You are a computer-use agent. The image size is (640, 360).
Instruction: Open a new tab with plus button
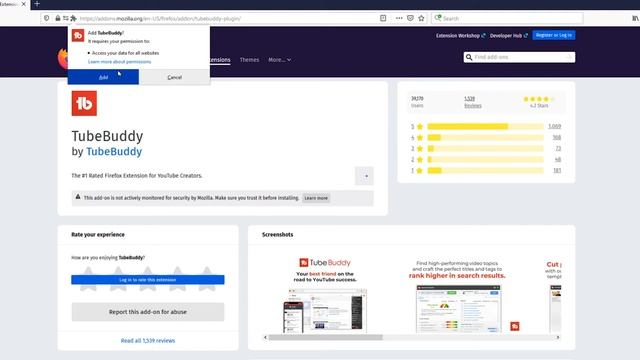[x=37, y=4]
